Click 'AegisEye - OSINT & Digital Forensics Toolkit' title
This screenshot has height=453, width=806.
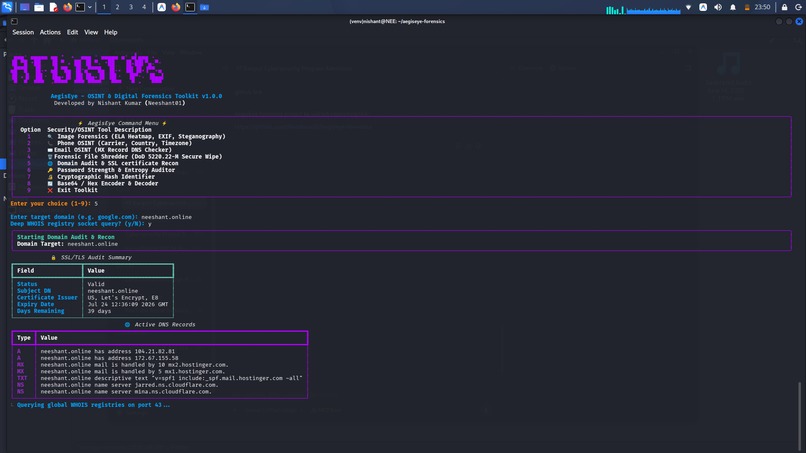coord(136,96)
